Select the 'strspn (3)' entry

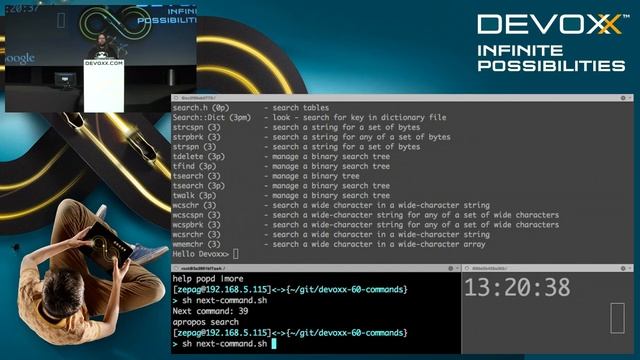[x=194, y=147]
